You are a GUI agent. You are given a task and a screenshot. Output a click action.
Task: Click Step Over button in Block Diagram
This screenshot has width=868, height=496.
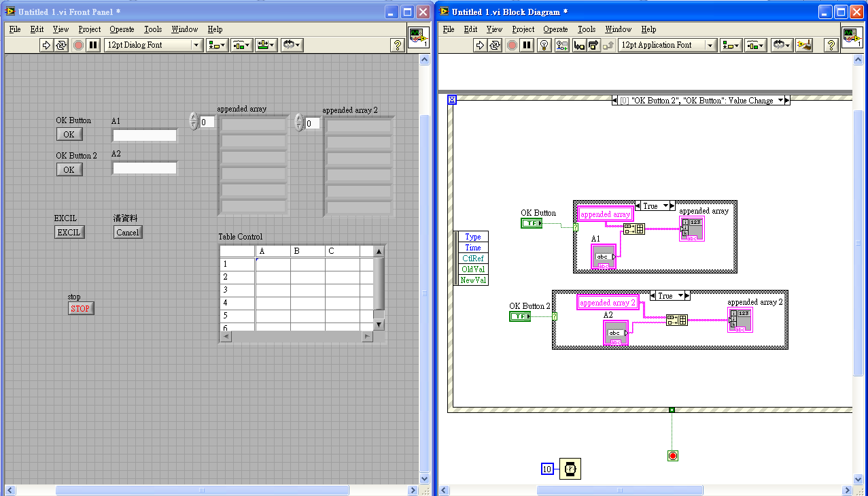pyautogui.click(x=593, y=45)
